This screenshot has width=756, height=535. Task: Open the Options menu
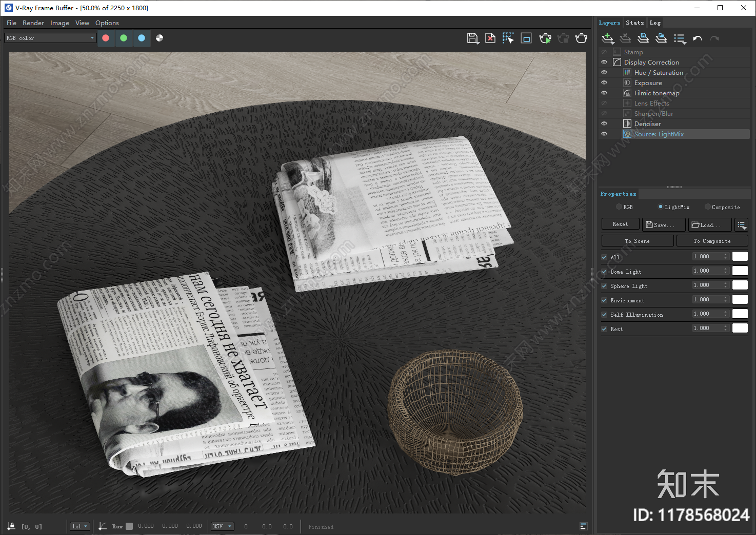(107, 23)
